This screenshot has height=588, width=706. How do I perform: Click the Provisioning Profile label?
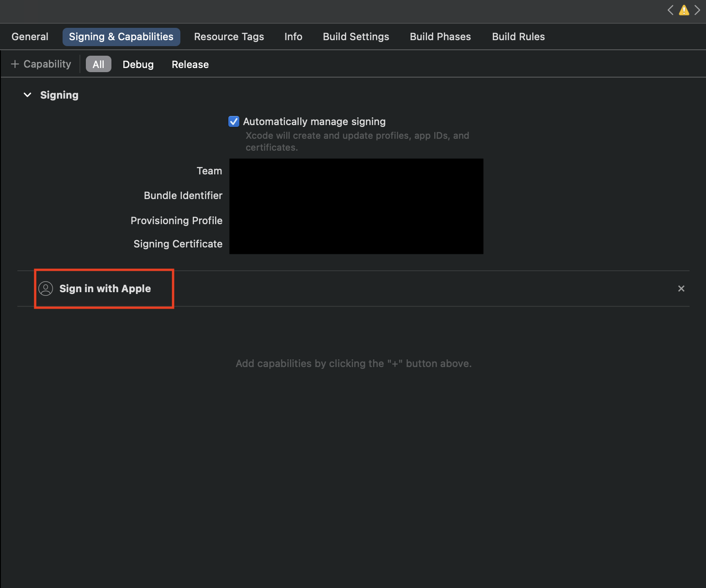(x=176, y=220)
